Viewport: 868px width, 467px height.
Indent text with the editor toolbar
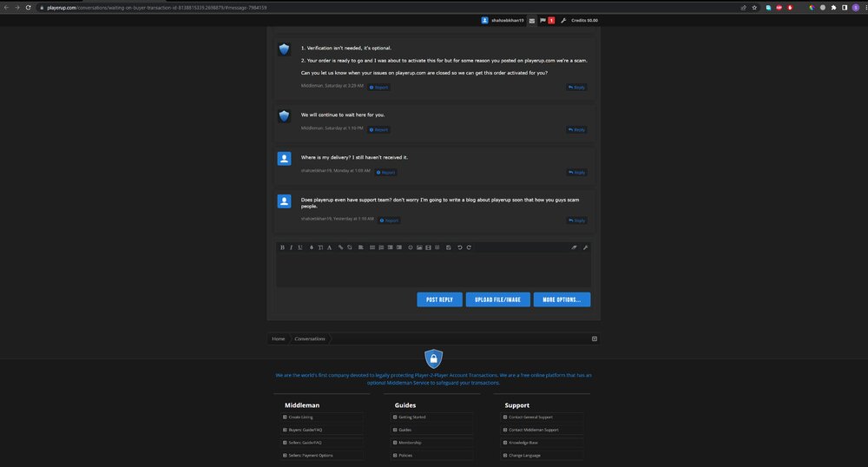pos(399,247)
